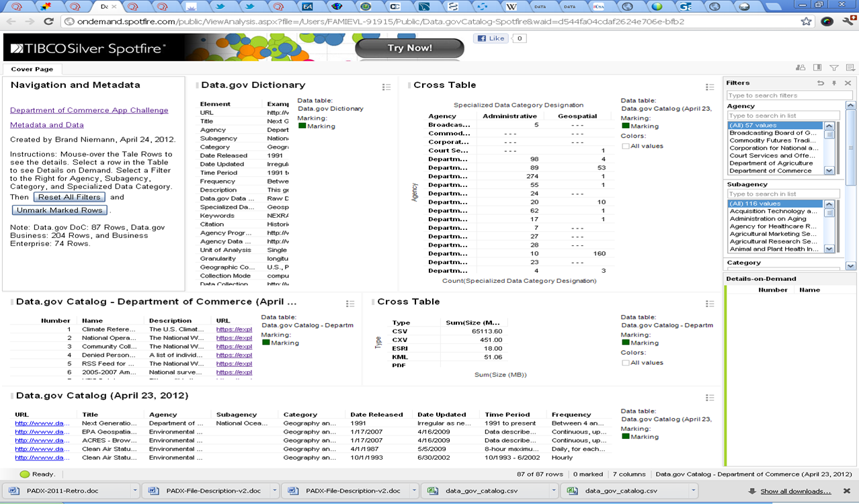Click the Marking color swatch in the bottom catalog panel

point(626,437)
